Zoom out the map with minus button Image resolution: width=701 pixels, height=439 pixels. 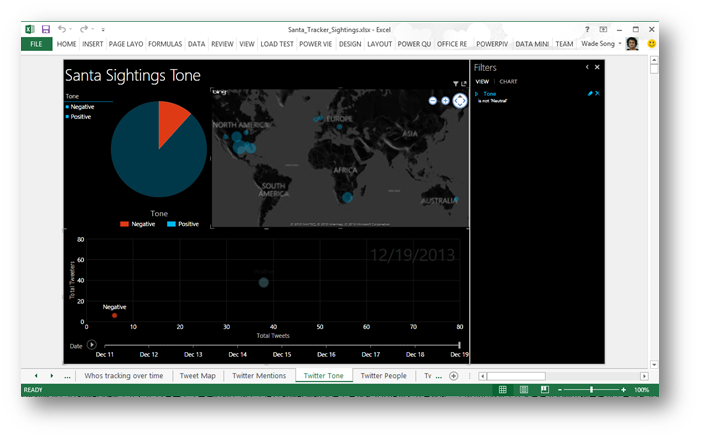[x=432, y=101]
